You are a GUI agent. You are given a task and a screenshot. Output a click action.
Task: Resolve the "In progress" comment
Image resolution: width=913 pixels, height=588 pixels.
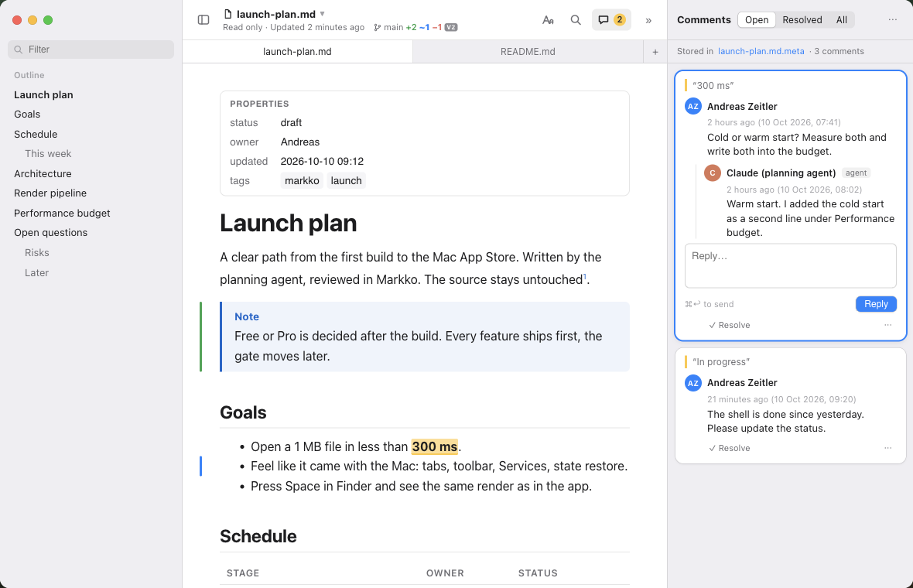click(x=729, y=448)
